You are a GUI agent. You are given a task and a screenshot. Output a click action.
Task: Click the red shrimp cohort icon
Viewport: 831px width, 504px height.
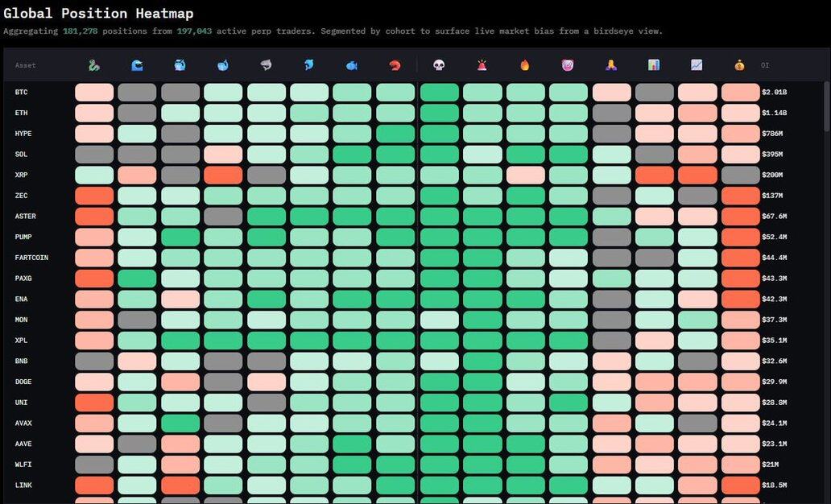coord(395,65)
